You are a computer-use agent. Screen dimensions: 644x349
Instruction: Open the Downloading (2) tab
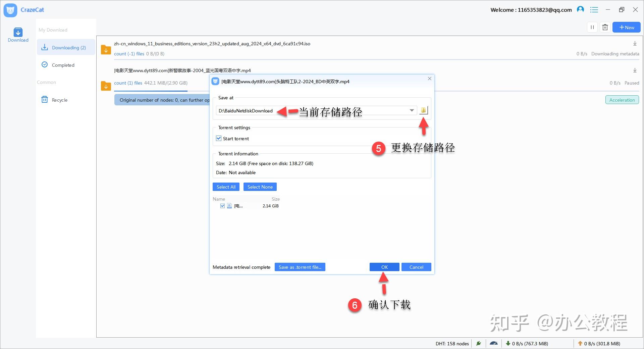coord(66,48)
